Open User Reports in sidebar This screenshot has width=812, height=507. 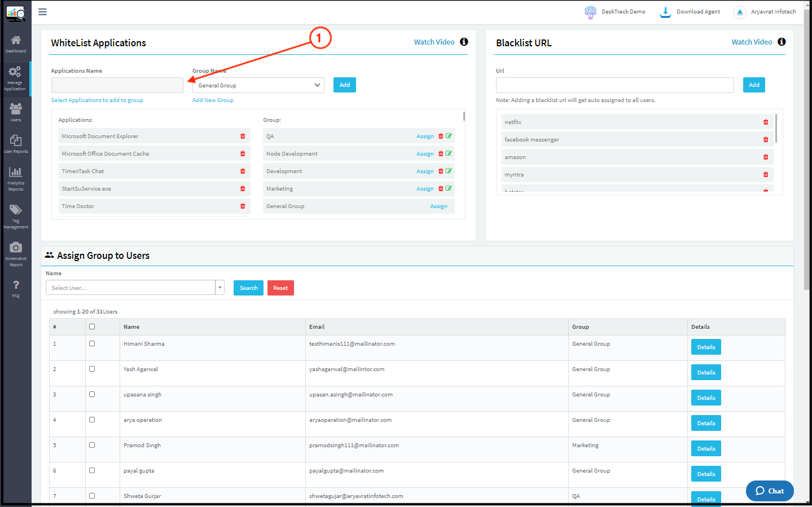[16, 144]
